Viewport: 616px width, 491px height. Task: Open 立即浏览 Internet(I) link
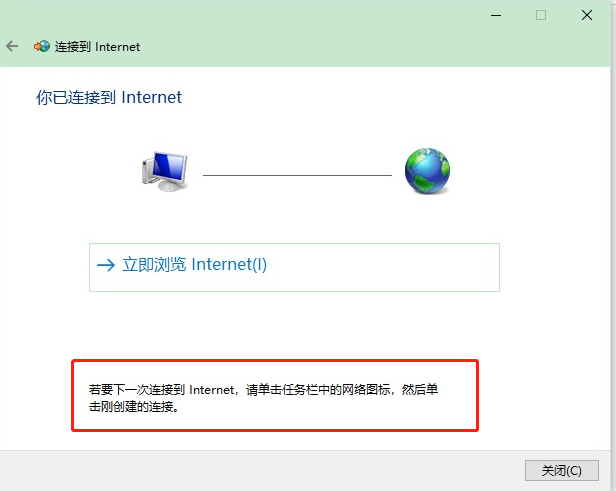195,264
